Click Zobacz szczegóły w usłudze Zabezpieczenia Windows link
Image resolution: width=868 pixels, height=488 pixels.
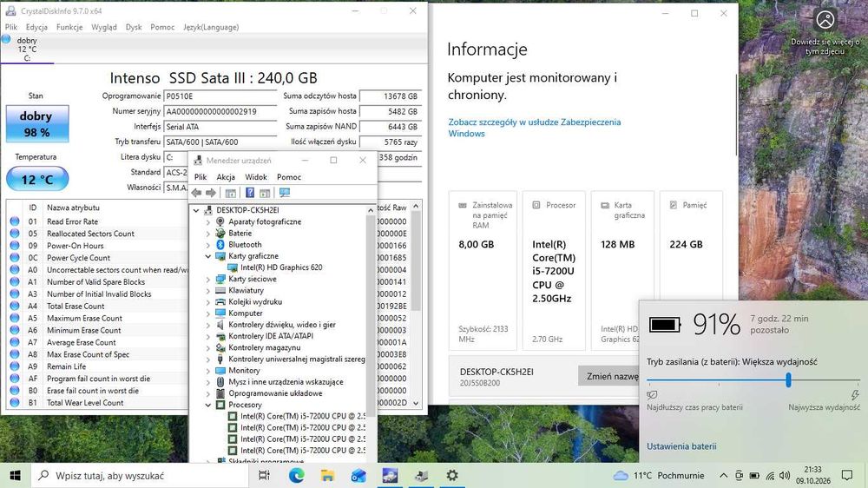coord(534,128)
